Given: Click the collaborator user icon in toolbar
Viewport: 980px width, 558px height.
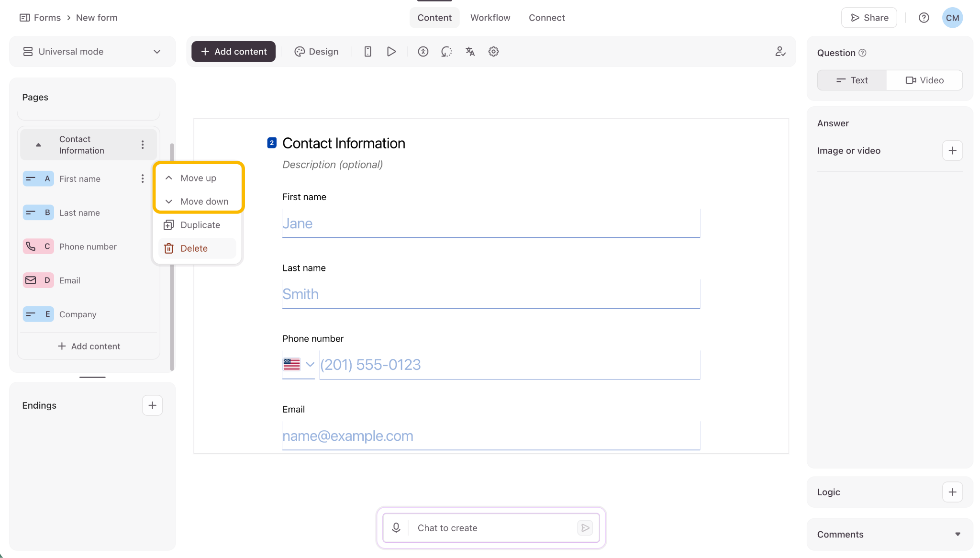Looking at the screenshot, I should [780, 52].
